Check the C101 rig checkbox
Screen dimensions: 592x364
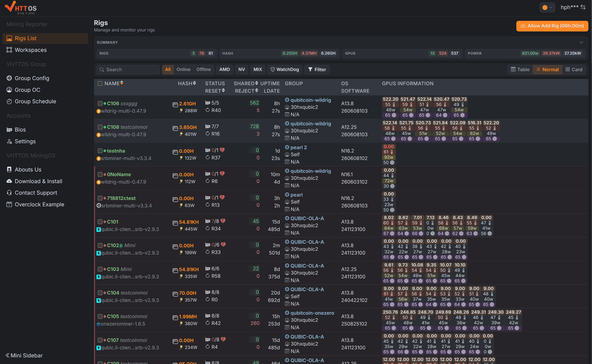pos(100,222)
